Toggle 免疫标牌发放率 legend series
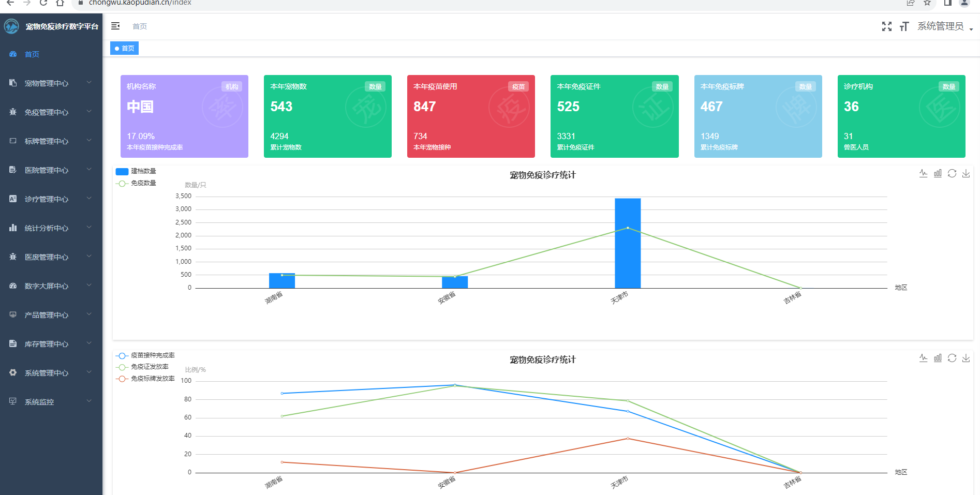Image resolution: width=980 pixels, height=495 pixels. (x=145, y=379)
